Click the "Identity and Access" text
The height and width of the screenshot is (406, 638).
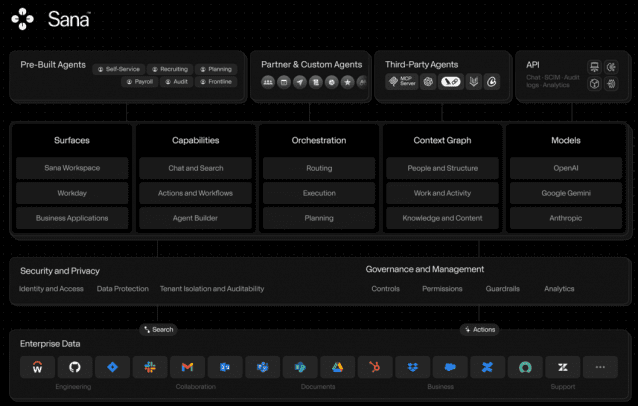(x=51, y=289)
